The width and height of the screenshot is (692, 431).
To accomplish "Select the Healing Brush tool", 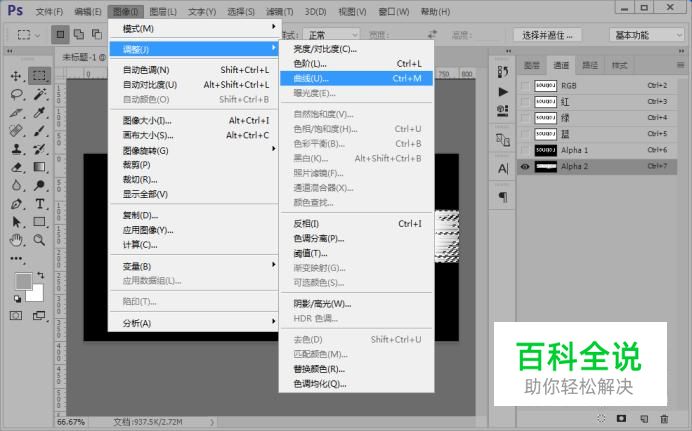I will tap(16, 131).
